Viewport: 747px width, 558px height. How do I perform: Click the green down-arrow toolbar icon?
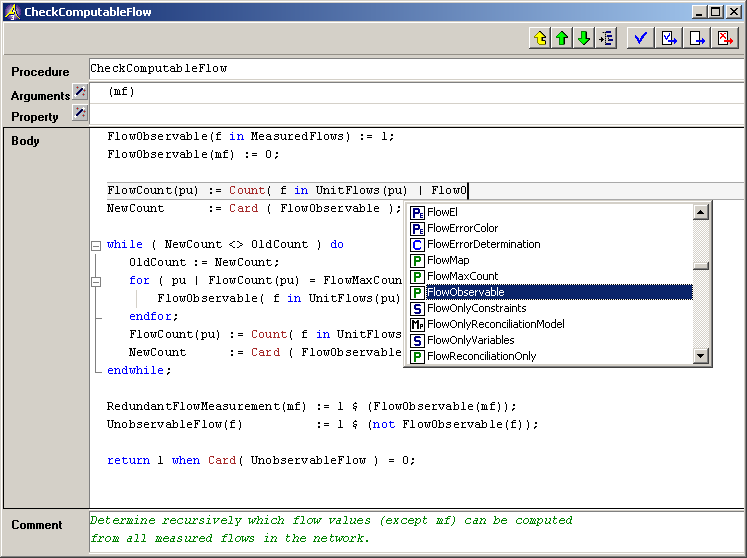point(584,38)
